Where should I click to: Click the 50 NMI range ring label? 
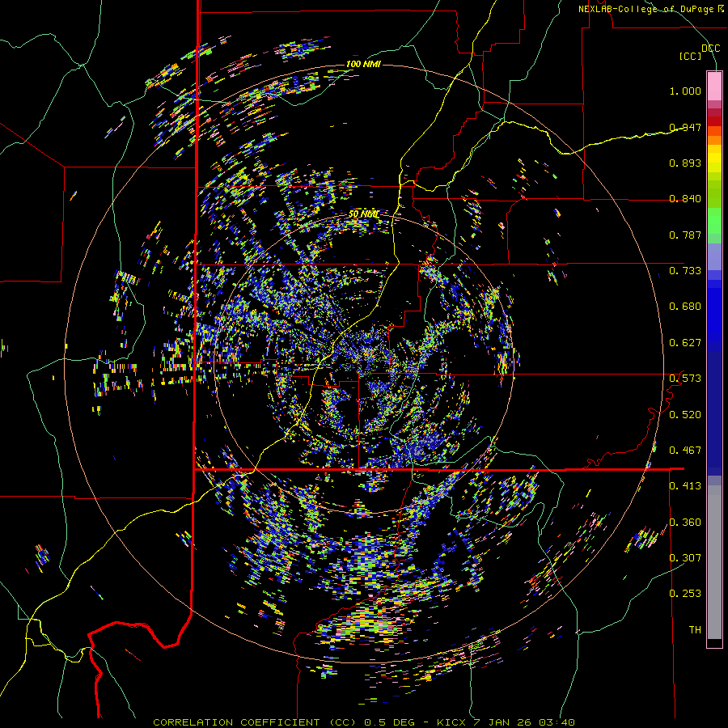(364, 214)
